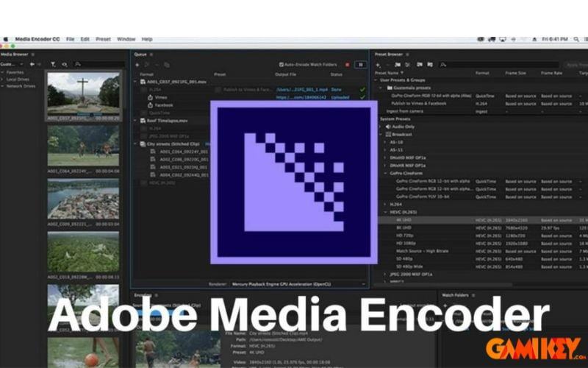The height and width of the screenshot is (368, 588).
Task: Click the Preset Browser search field
Action: (499, 65)
